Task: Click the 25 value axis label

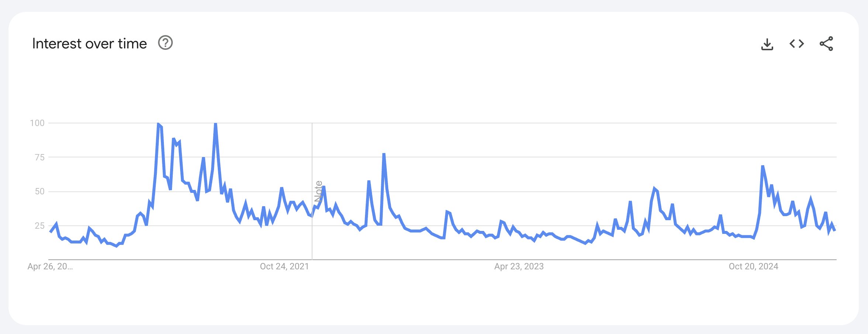Action: pyautogui.click(x=39, y=226)
